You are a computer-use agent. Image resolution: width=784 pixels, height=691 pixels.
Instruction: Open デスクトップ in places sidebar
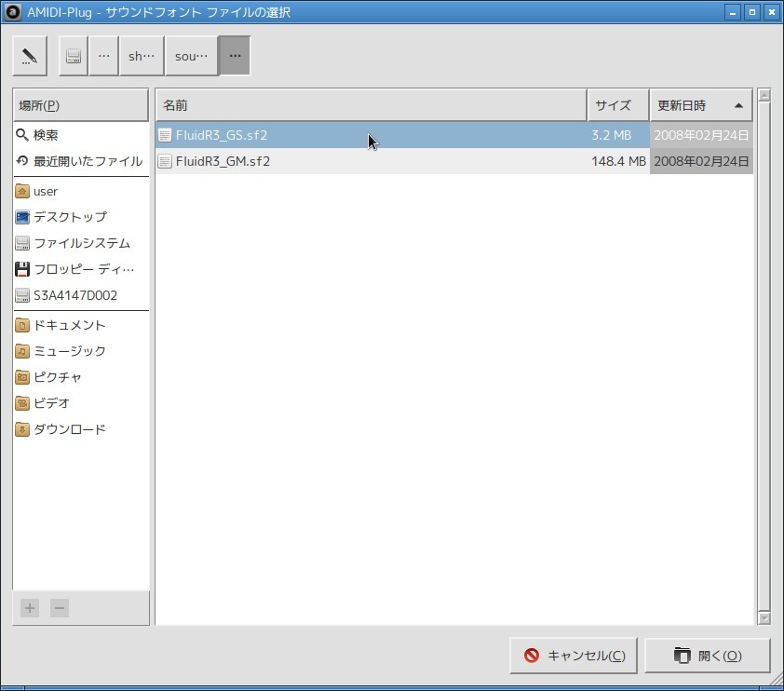80,217
